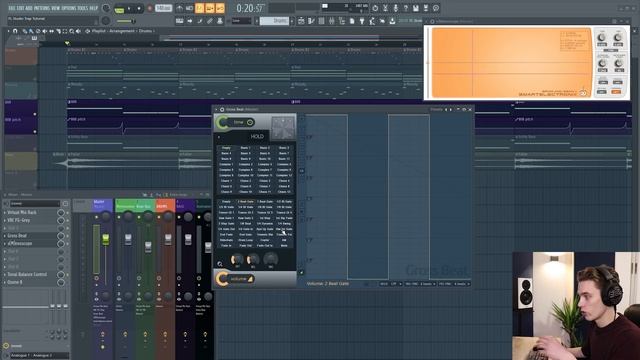Screen dimensions: 640x360
Task: Toggle Gross Beat slot enable knob
Action: tap(61, 236)
